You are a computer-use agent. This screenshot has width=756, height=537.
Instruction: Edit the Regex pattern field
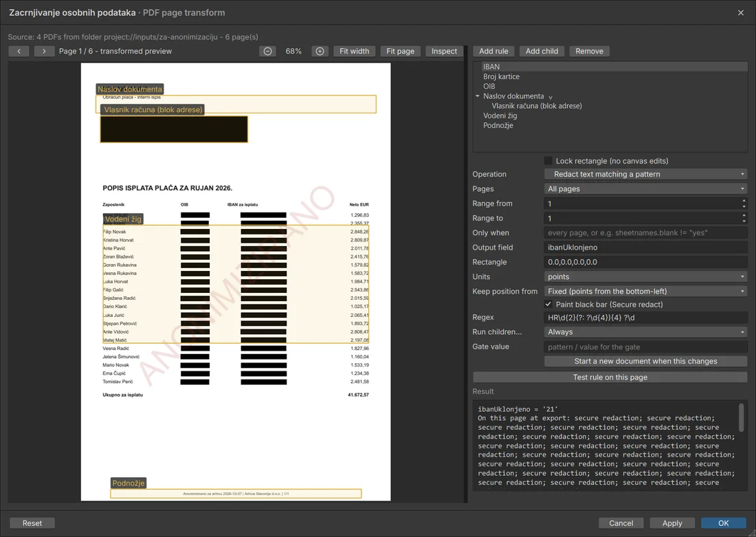coord(645,318)
